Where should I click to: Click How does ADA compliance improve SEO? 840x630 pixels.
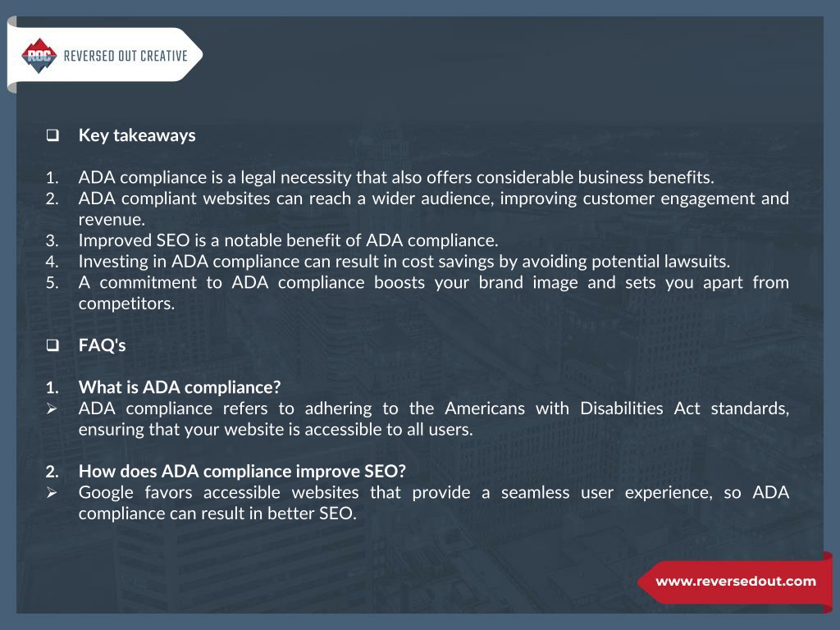coord(242,471)
